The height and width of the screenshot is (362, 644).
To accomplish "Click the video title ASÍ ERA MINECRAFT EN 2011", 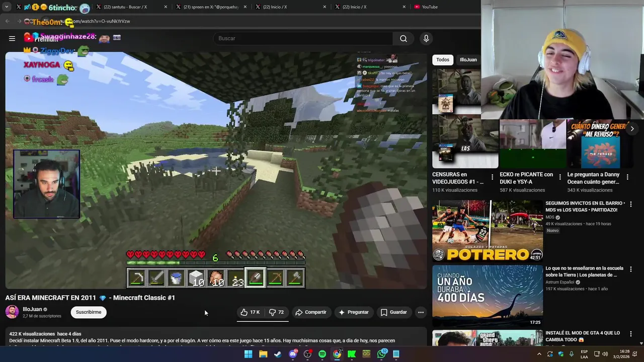I will tap(91, 298).
